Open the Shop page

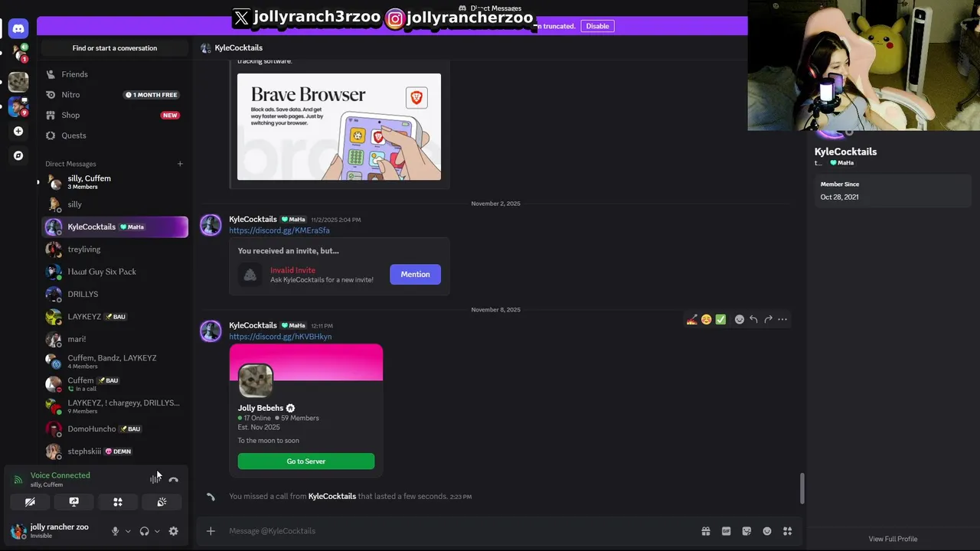tap(115, 115)
